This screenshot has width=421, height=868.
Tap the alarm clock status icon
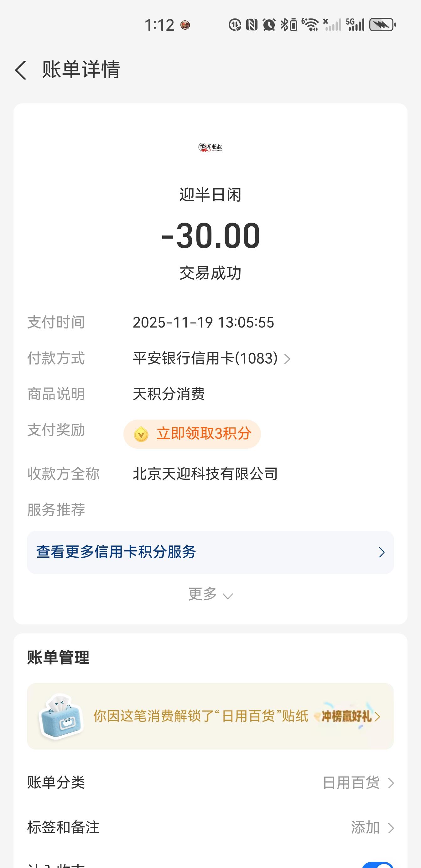point(269,25)
